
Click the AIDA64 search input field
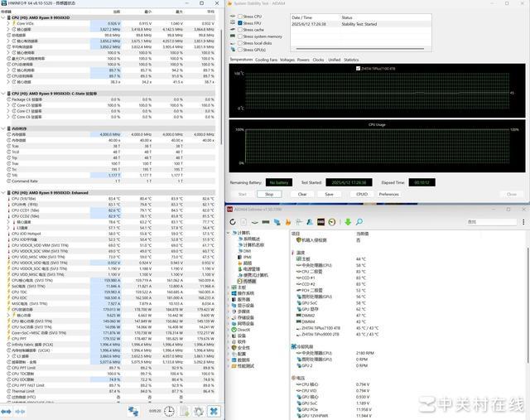pos(491,222)
